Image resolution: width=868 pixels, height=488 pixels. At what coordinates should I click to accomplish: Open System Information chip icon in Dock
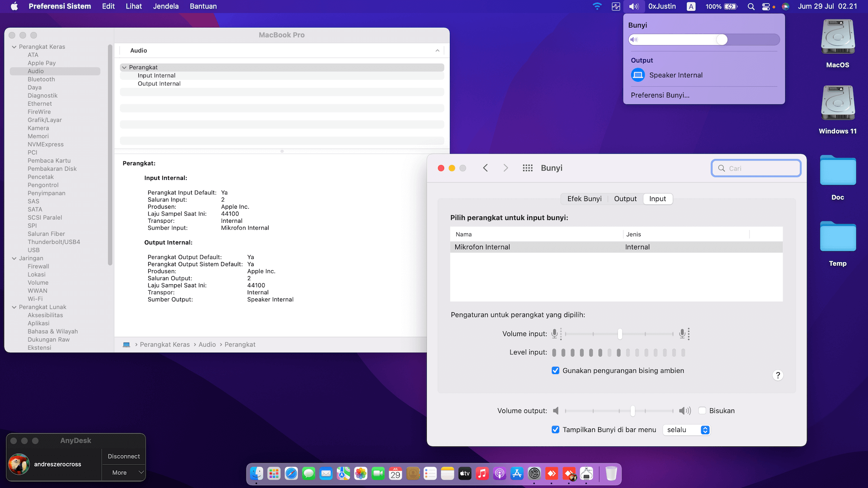(x=586, y=473)
